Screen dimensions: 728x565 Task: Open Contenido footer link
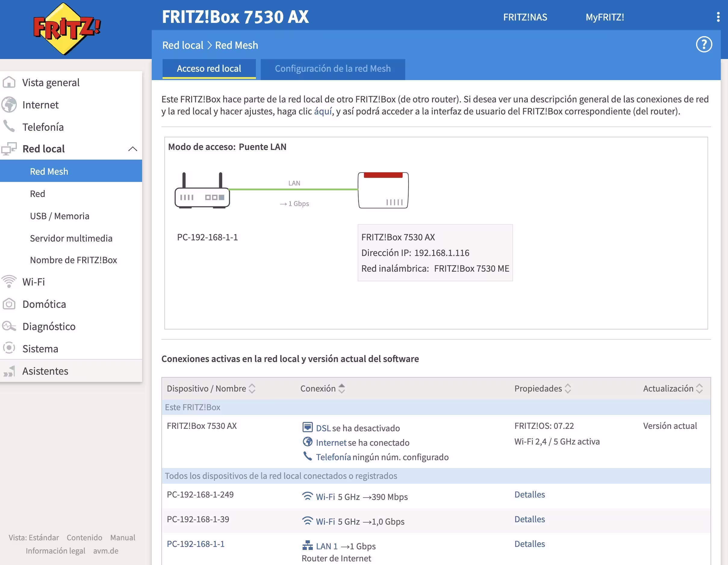click(84, 537)
